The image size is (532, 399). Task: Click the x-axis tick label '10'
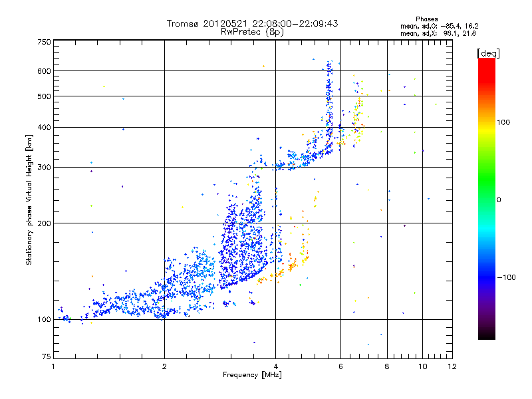(x=423, y=366)
